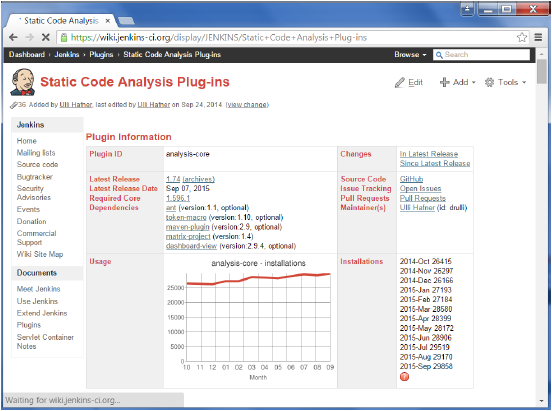Open Home in the sidebar
This screenshot has width=552, height=411.
click(x=27, y=141)
